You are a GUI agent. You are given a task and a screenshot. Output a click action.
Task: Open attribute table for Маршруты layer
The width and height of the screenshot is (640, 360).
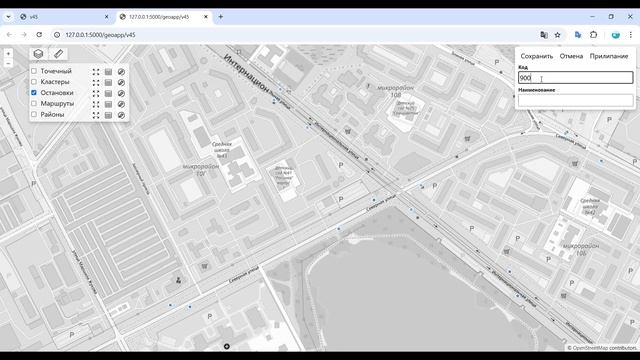tap(108, 104)
